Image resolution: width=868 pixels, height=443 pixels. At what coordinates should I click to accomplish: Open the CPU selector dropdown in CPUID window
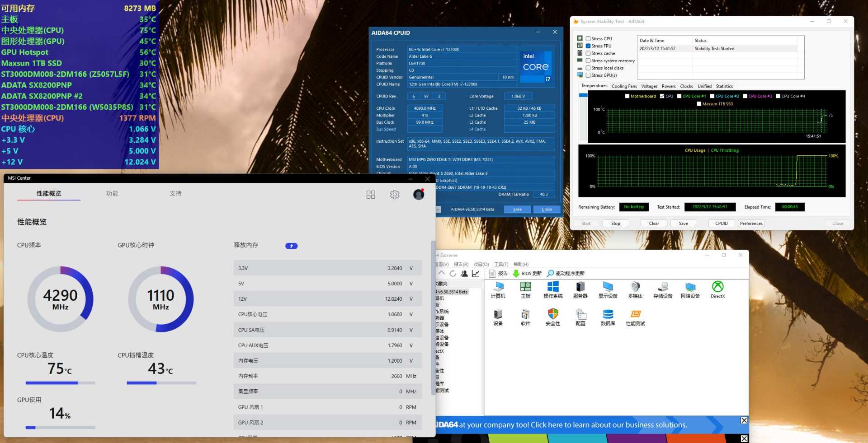(x=438, y=210)
